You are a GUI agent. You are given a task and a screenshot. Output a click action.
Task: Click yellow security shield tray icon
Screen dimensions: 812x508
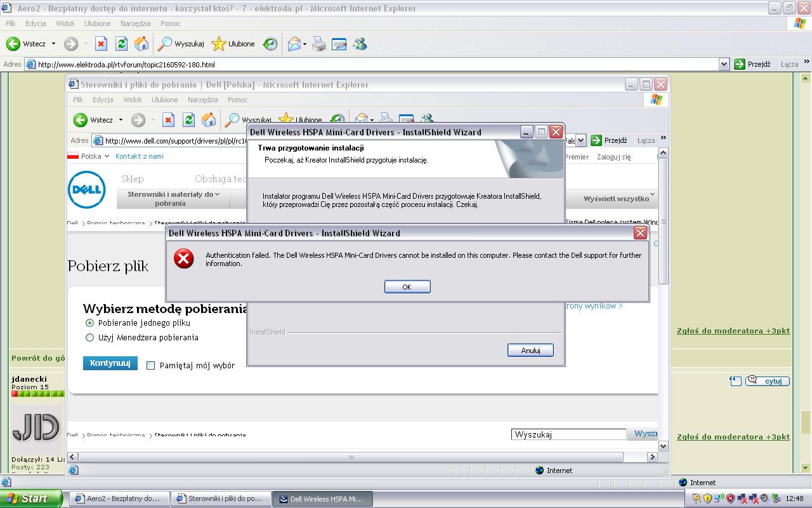(x=708, y=498)
